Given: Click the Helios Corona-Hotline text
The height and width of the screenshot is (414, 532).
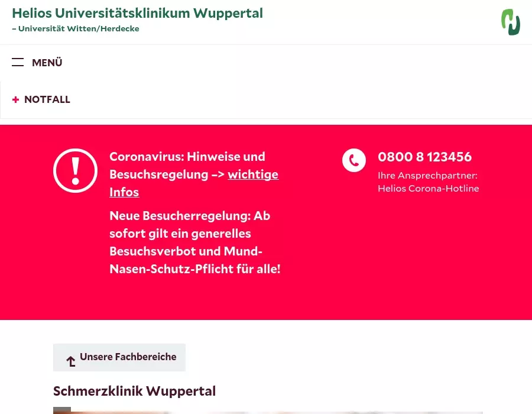Looking at the screenshot, I should [429, 188].
